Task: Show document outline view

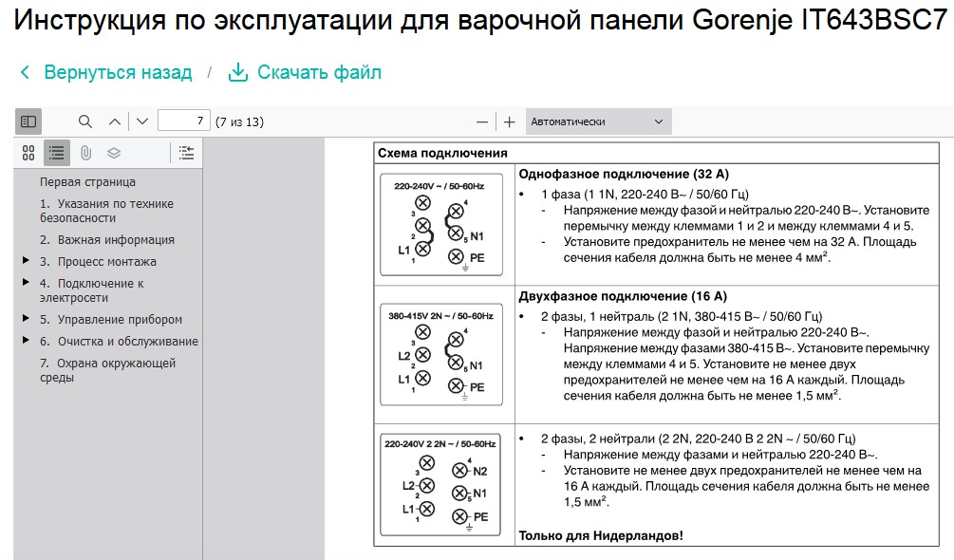Action: point(57,153)
